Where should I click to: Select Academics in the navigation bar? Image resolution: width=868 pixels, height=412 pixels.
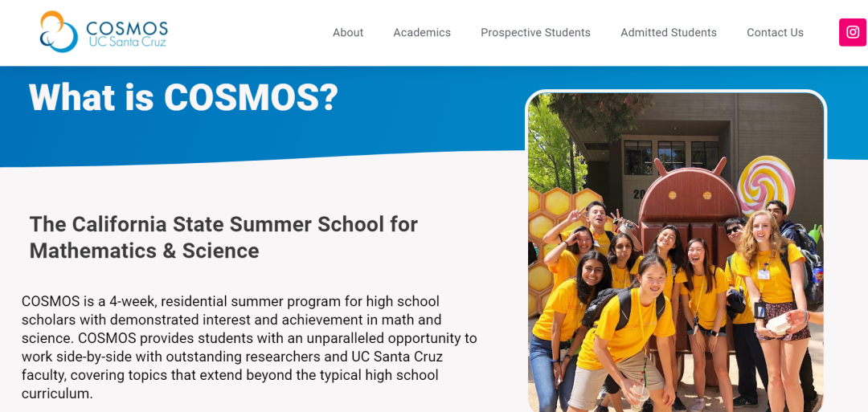422,33
